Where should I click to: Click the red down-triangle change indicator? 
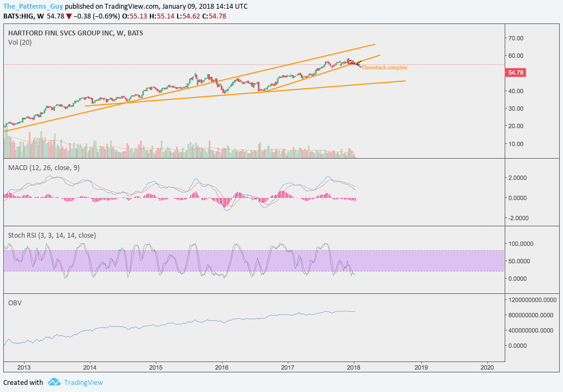(x=69, y=16)
